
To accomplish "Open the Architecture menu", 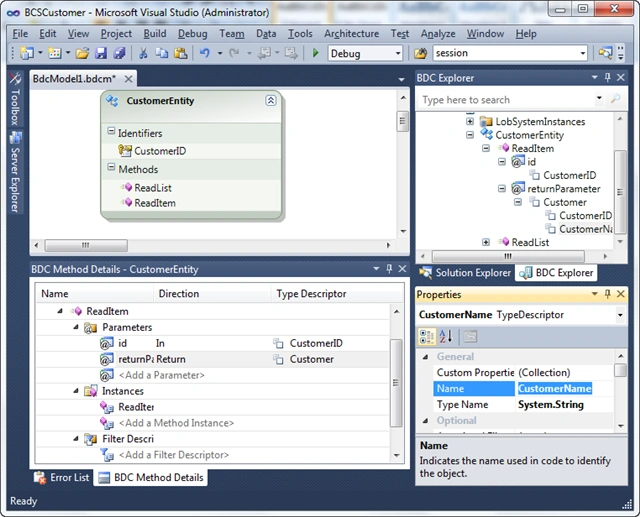I will tap(351, 33).
